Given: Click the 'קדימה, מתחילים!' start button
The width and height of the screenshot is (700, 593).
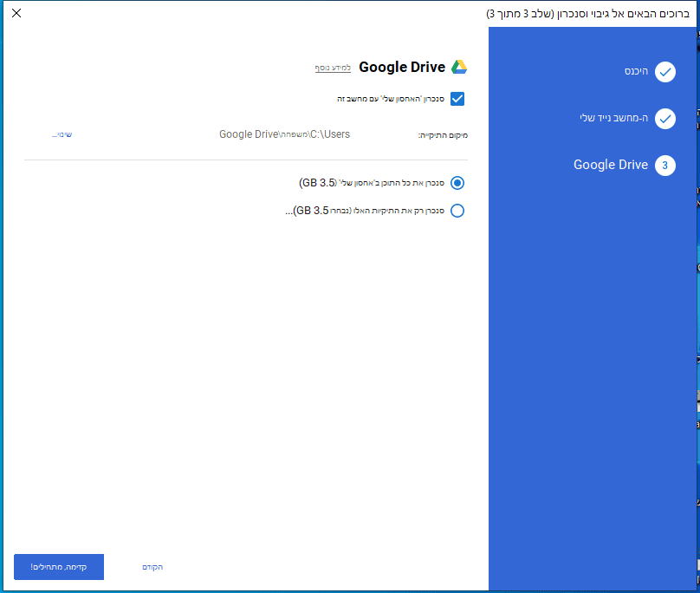Looking at the screenshot, I should [59, 567].
